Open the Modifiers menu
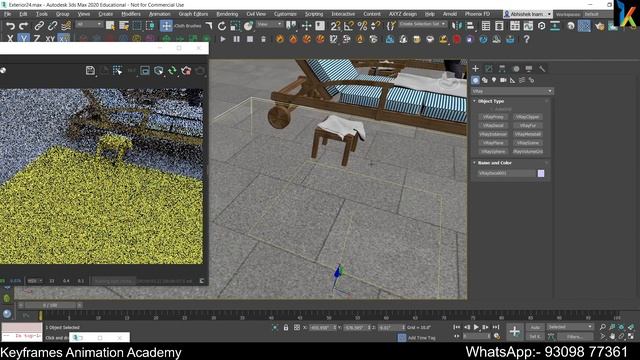This screenshot has height=360, width=640. tap(131, 14)
